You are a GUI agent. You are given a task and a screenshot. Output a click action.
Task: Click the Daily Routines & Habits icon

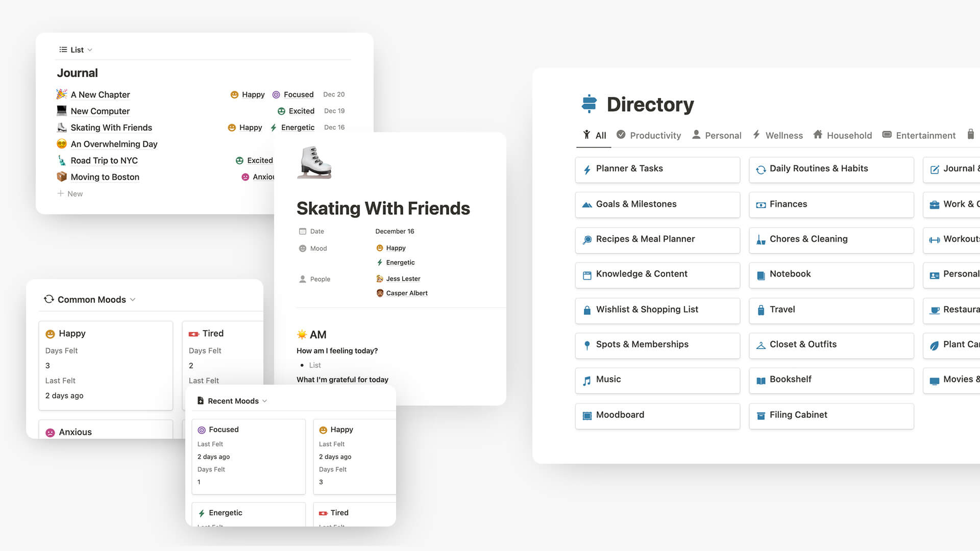(761, 168)
